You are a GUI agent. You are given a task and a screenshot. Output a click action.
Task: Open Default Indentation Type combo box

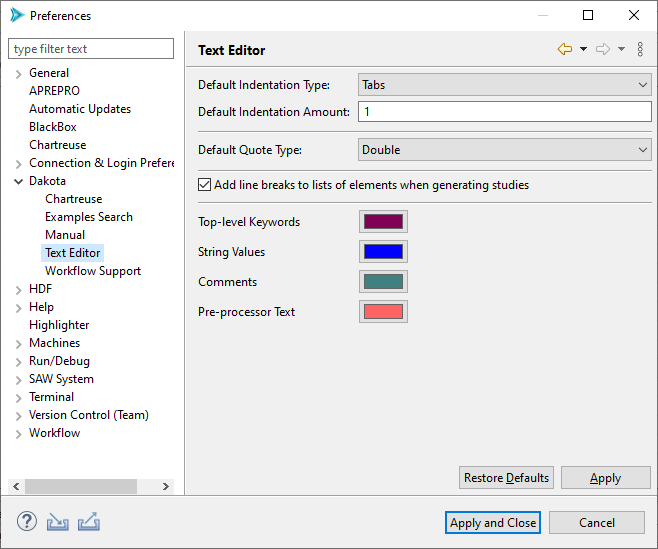504,85
